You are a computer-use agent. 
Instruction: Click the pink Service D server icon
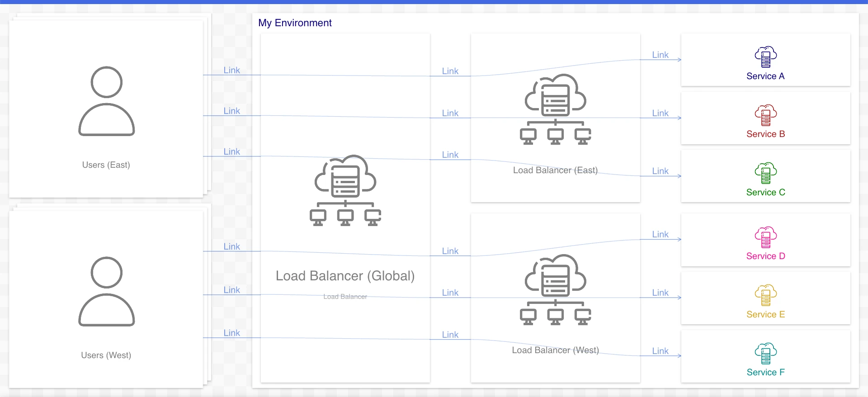(765, 237)
